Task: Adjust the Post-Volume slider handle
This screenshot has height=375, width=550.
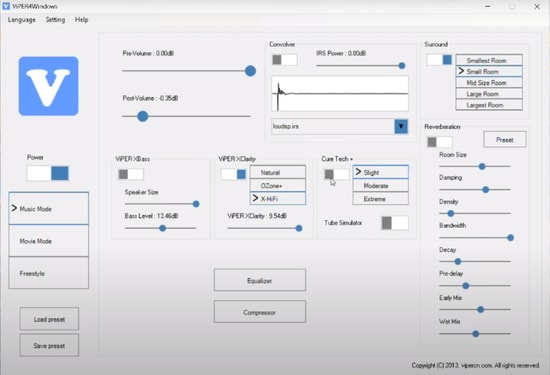Action: [142, 116]
